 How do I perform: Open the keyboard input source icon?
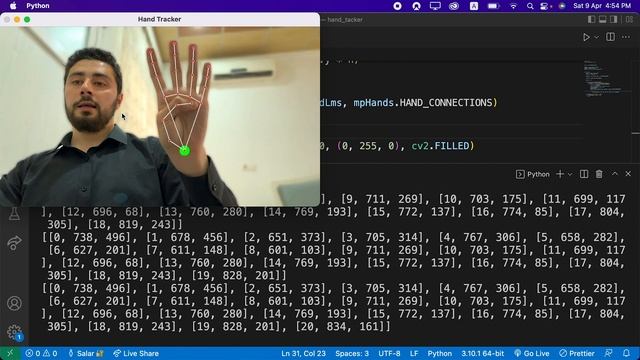[x=473, y=6]
